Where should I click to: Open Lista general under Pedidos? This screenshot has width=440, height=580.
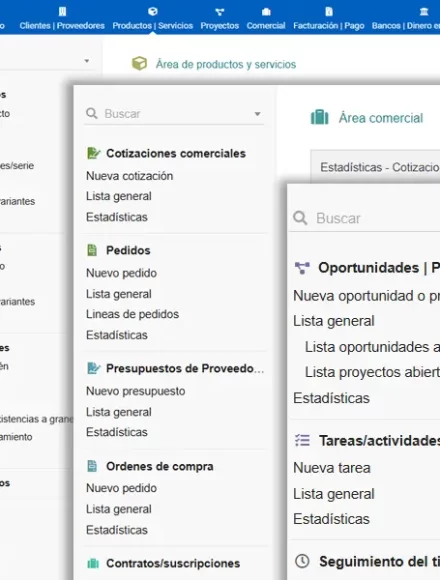click(119, 294)
